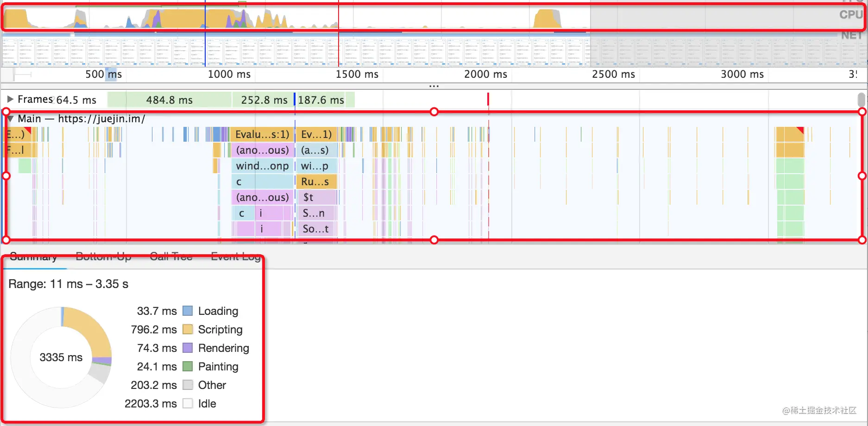Click the 3335 ms donut chart center

(x=61, y=357)
